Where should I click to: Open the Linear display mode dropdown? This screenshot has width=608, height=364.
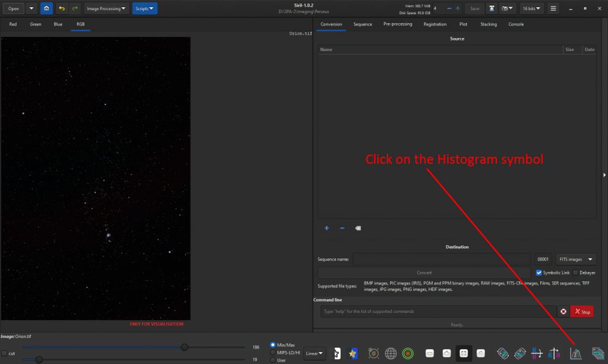(314, 353)
